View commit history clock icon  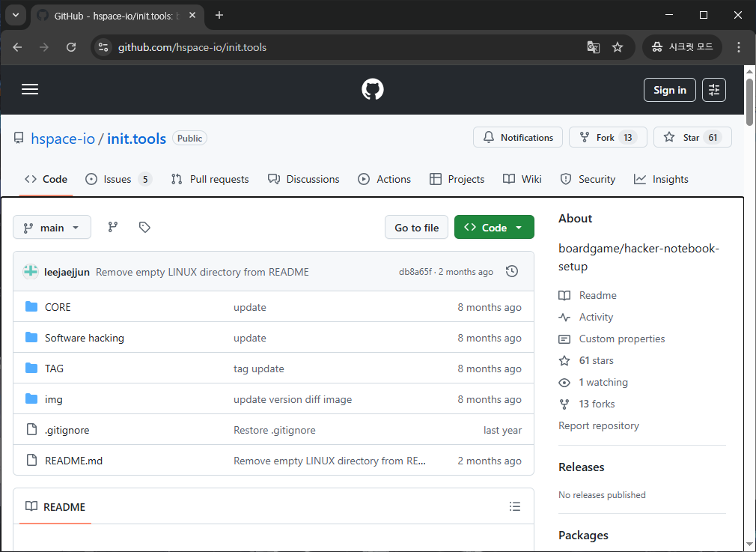click(512, 271)
